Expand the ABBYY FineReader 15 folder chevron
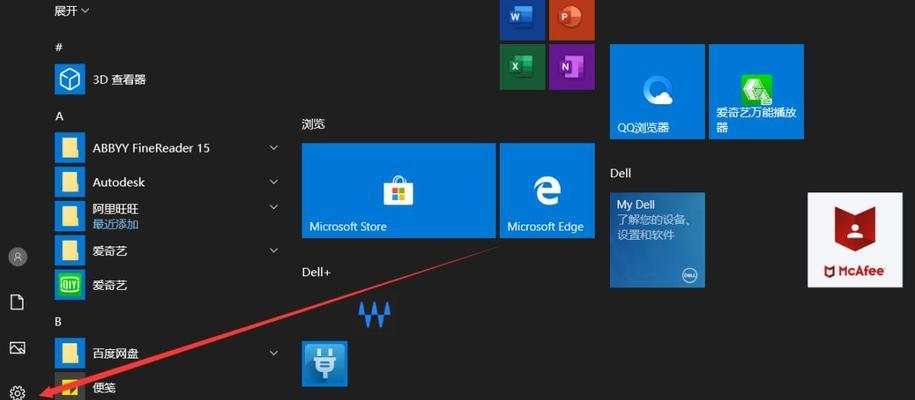The height and width of the screenshot is (400, 915). (x=274, y=148)
